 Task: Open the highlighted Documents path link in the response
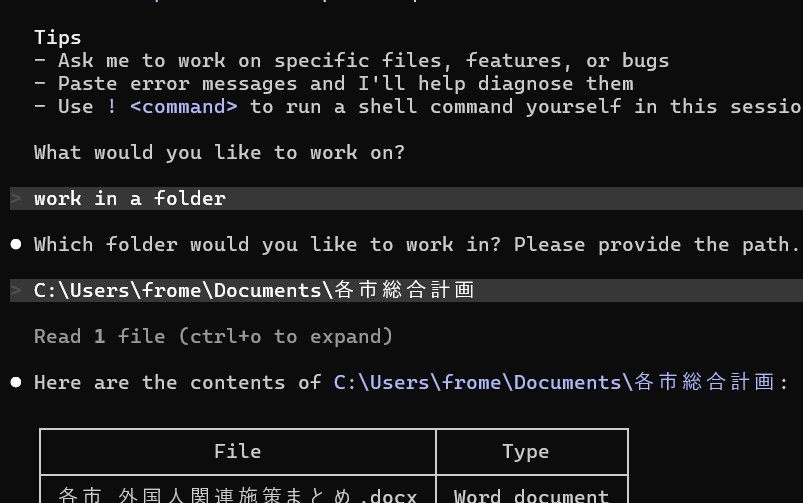click(x=554, y=382)
